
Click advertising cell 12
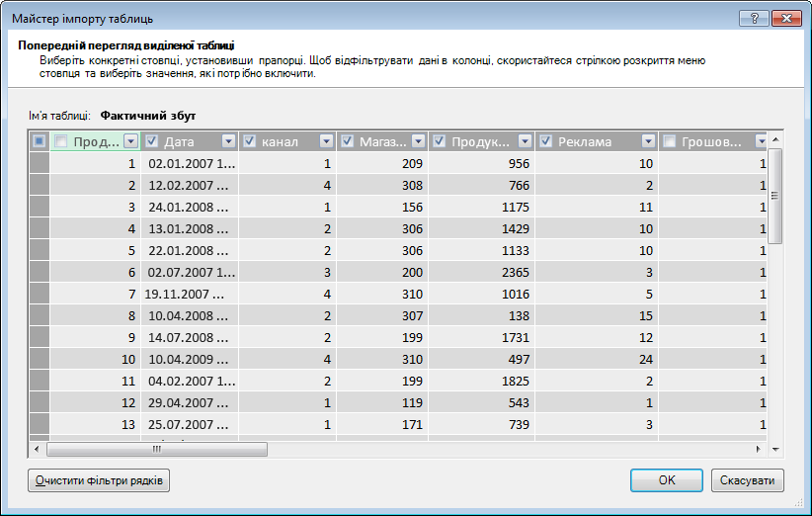click(x=597, y=337)
